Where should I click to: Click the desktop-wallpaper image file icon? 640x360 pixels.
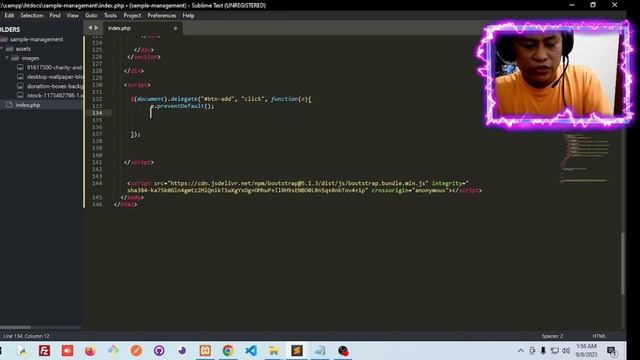point(20,77)
